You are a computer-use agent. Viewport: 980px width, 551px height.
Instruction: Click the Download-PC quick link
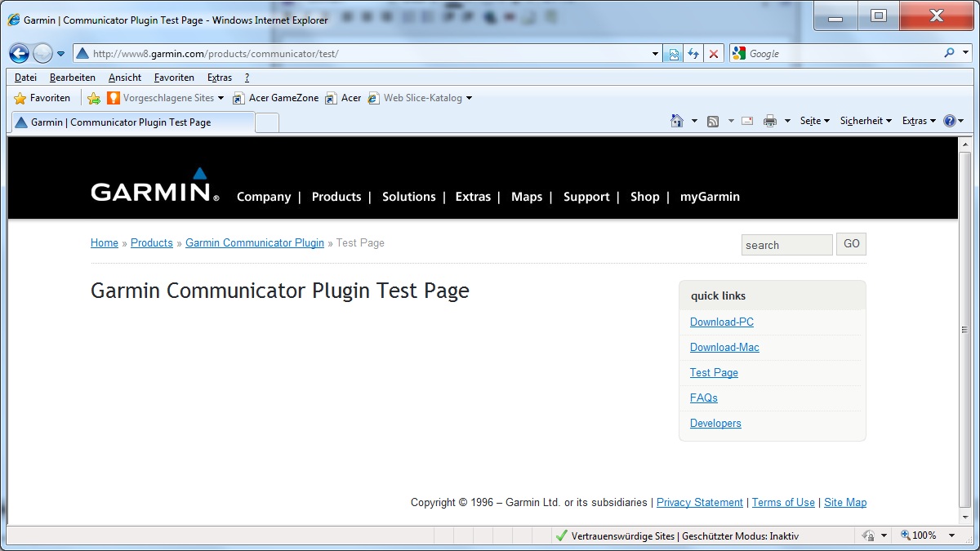721,322
